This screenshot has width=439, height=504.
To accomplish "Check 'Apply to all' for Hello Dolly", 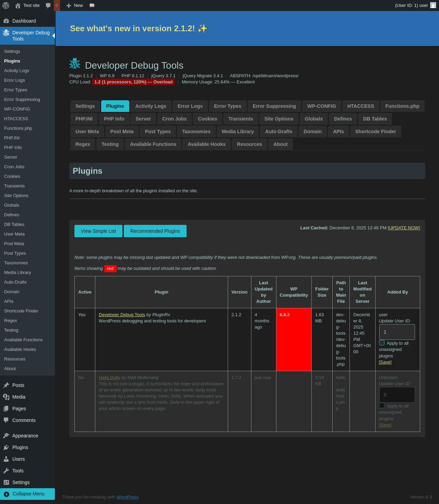I will point(382,405).
